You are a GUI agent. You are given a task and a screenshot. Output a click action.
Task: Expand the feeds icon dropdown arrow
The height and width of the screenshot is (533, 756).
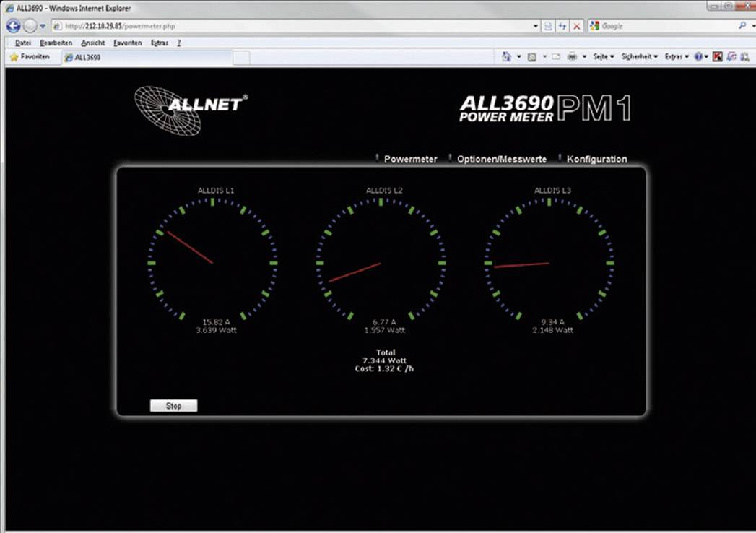[544, 57]
